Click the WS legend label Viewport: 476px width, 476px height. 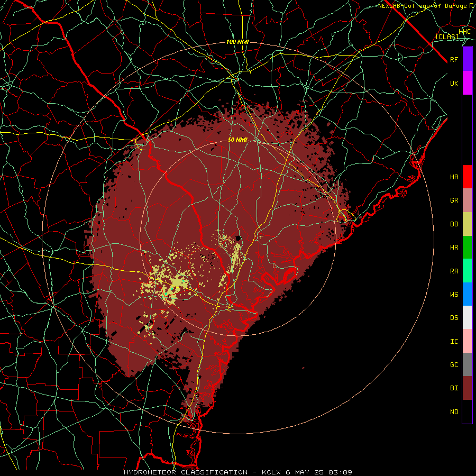(454, 295)
